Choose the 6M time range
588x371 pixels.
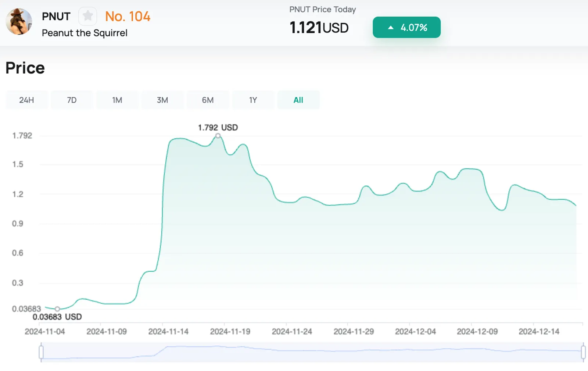(208, 100)
